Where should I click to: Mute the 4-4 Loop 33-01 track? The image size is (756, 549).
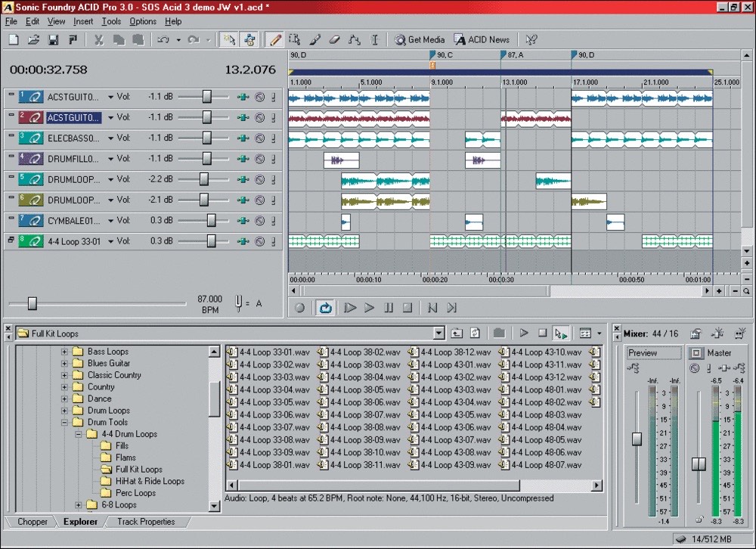(260, 241)
